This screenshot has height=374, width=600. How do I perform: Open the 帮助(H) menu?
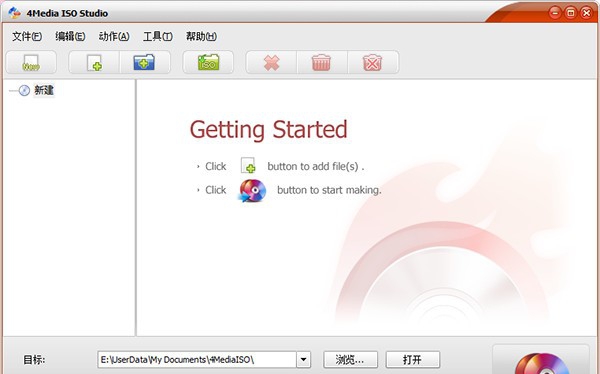pos(201,36)
